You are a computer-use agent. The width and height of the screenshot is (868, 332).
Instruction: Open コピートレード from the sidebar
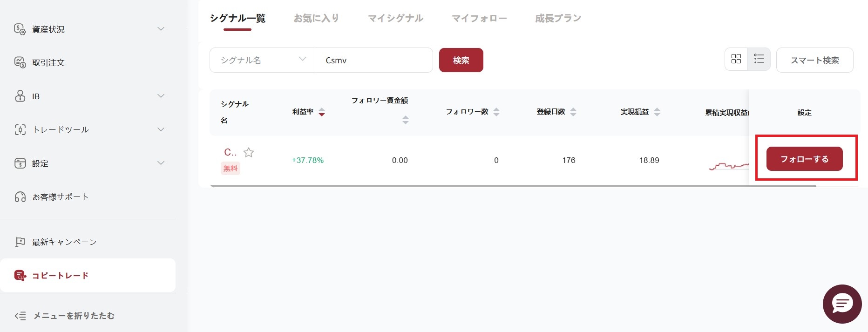[x=60, y=276]
